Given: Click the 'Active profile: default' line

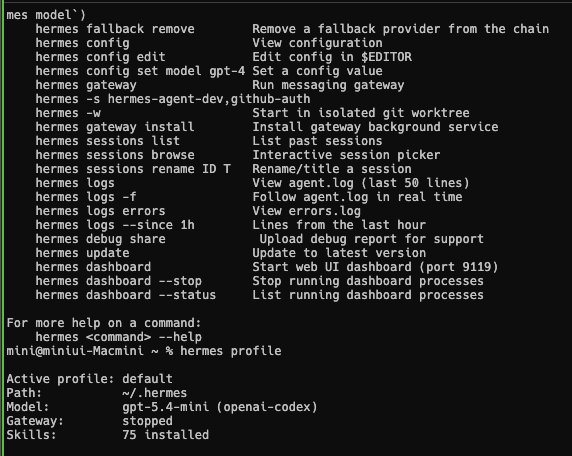Looking at the screenshot, I should (89, 379).
